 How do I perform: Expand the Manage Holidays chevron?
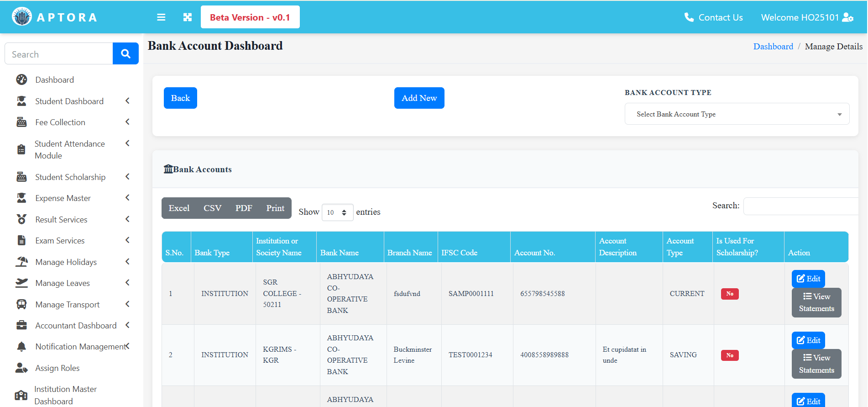click(x=127, y=261)
